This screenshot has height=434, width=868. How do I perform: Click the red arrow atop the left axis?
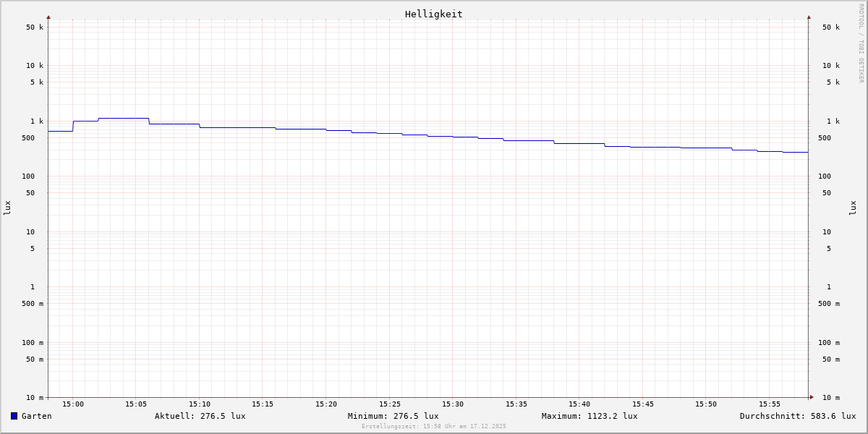tap(48, 17)
